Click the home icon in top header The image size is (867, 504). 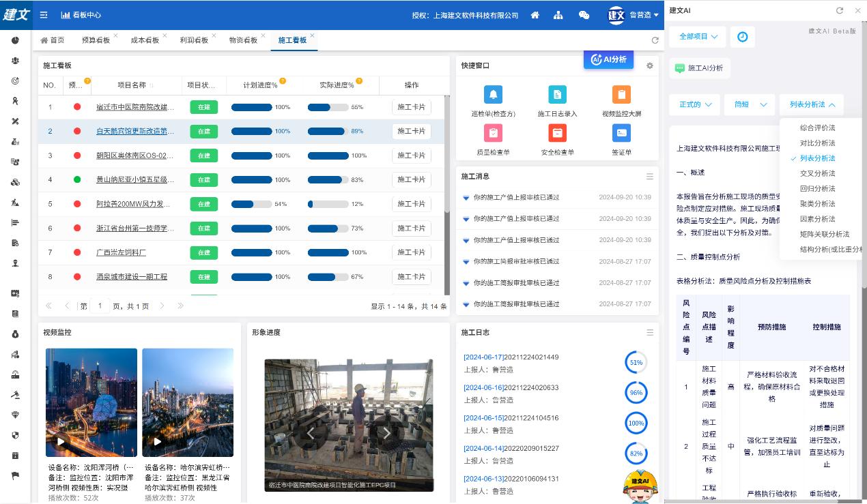tap(535, 15)
